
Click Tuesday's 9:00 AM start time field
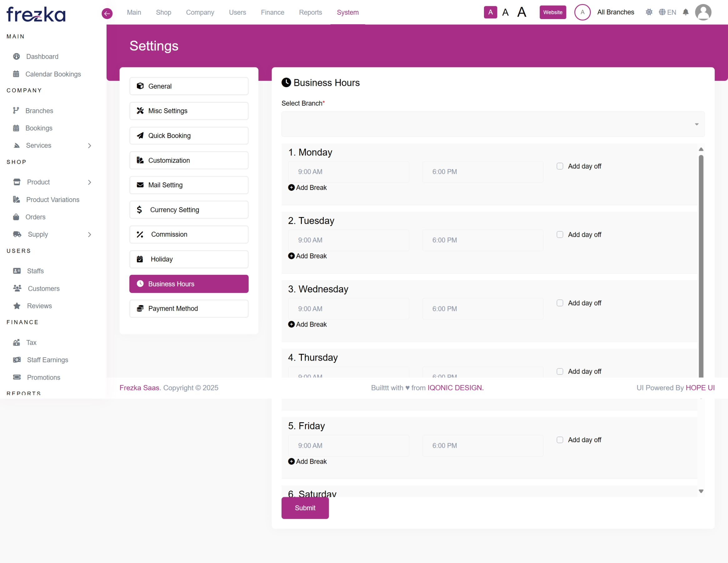click(x=348, y=240)
